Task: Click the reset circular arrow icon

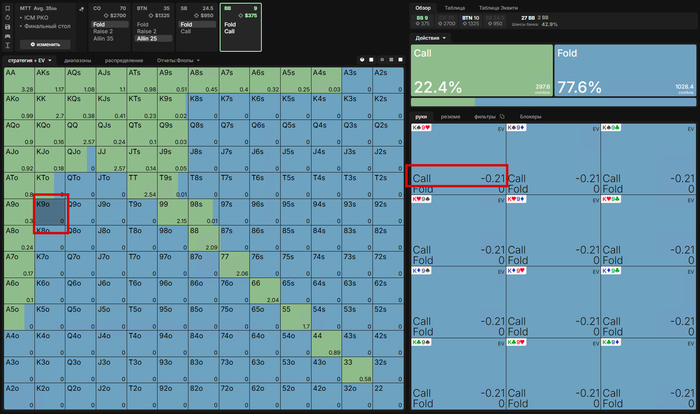Action: pos(8,17)
